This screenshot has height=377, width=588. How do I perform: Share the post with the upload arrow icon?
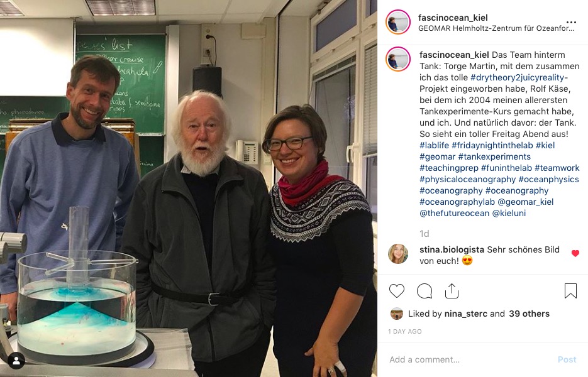452,291
